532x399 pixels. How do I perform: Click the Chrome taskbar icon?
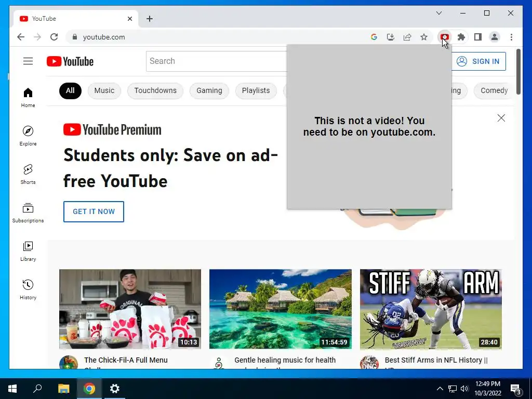coord(89,389)
